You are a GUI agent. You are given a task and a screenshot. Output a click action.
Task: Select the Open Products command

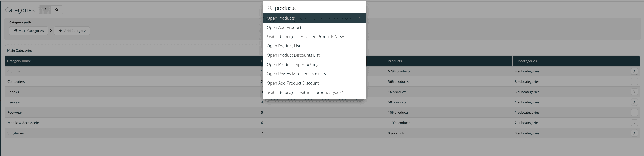coord(314,18)
